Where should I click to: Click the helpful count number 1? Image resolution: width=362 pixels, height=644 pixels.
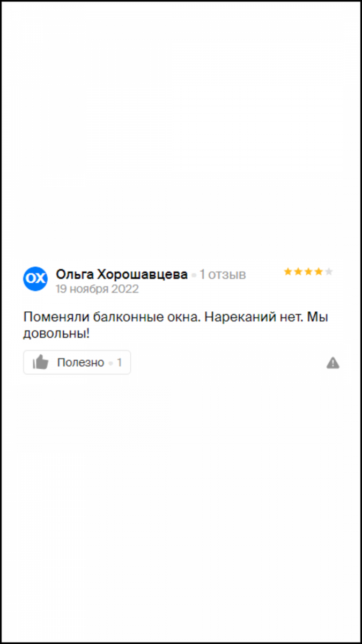(x=119, y=363)
